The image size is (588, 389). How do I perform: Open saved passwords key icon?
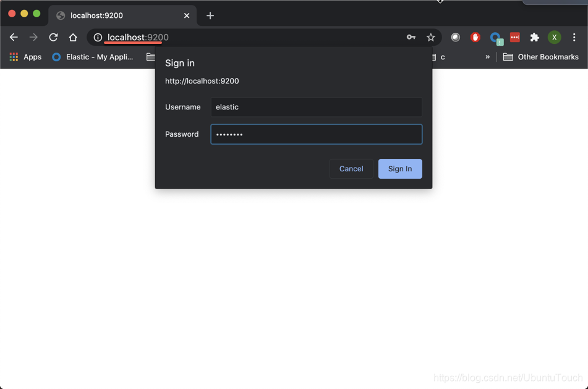(411, 37)
